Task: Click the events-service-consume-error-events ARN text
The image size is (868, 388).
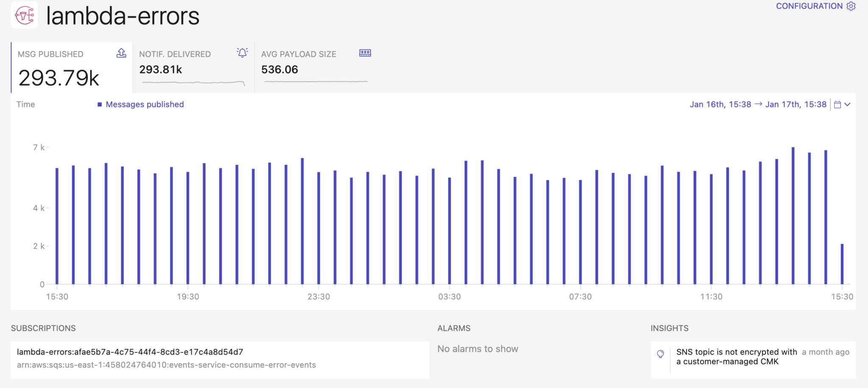Action: tap(166, 365)
